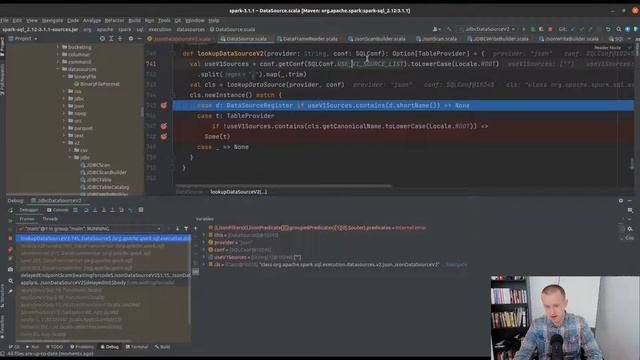The width and height of the screenshot is (640, 360).
Task: Toggle breakpoint on the useV1Sources.contains if line
Action: click(164, 126)
